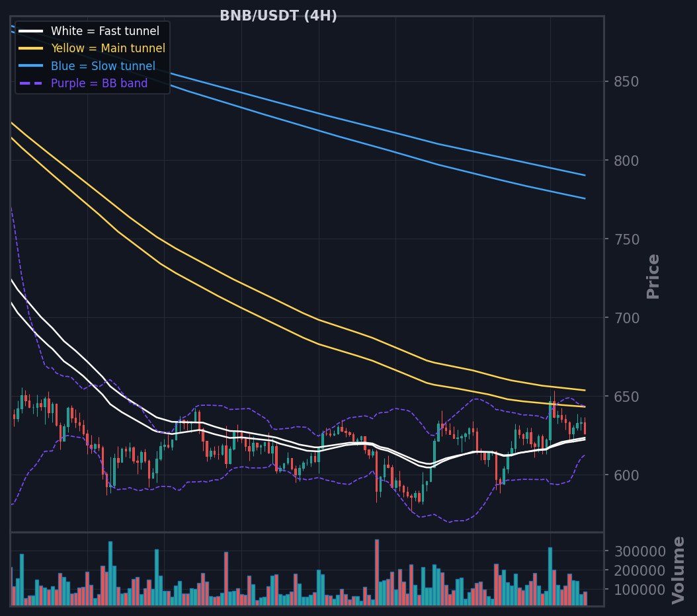Click the purple dashed BB band legend swatch
The height and width of the screenshot is (616, 697).
coord(30,83)
